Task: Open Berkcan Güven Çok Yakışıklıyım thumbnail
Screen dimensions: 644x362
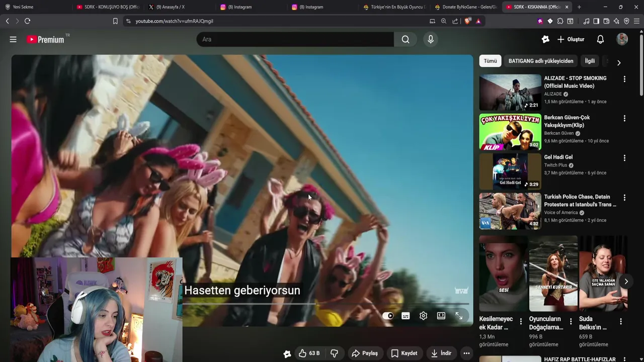Action: pyautogui.click(x=510, y=132)
